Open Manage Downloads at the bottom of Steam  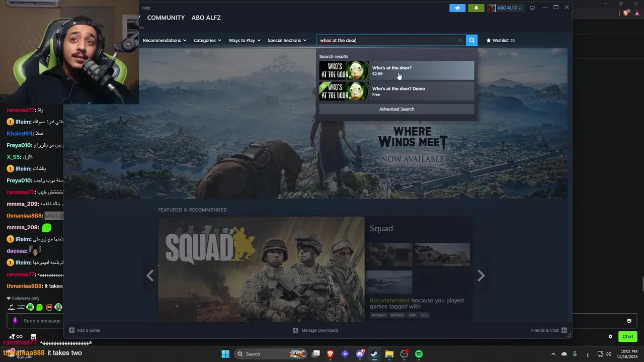pos(315,330)
